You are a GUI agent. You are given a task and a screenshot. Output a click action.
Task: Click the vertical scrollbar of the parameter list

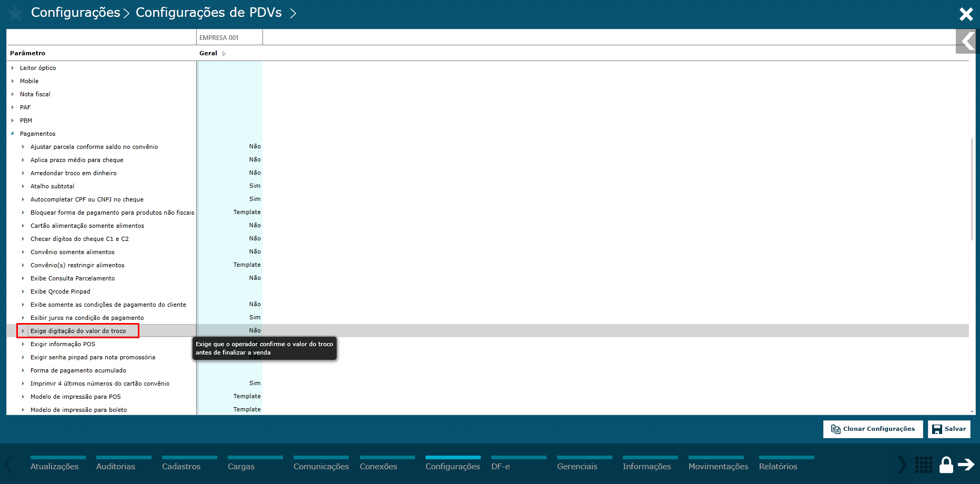click(x=972, y=189)
